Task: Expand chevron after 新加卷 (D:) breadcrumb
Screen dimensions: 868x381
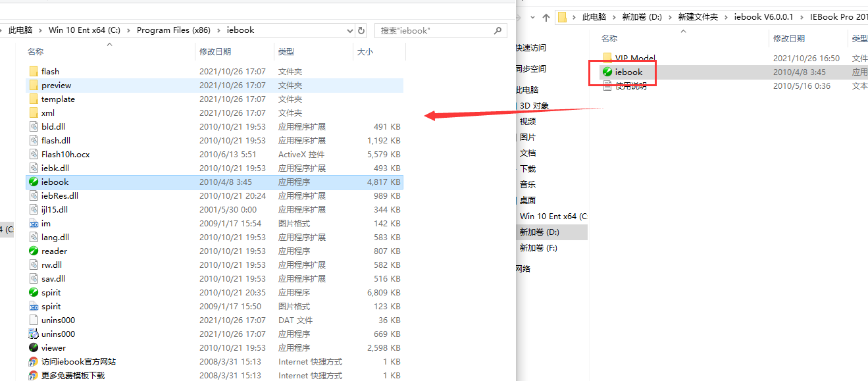Action: [670, 17]
